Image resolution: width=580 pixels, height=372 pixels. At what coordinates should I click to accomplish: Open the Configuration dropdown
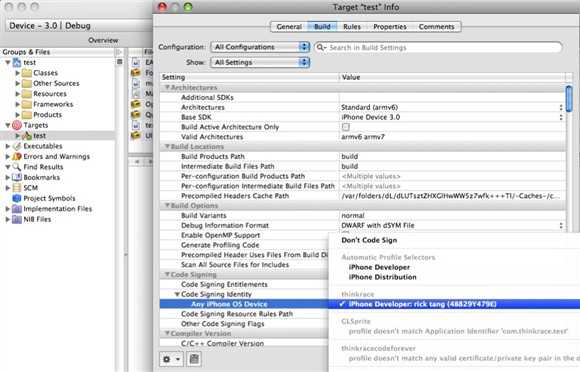point(260,47)
